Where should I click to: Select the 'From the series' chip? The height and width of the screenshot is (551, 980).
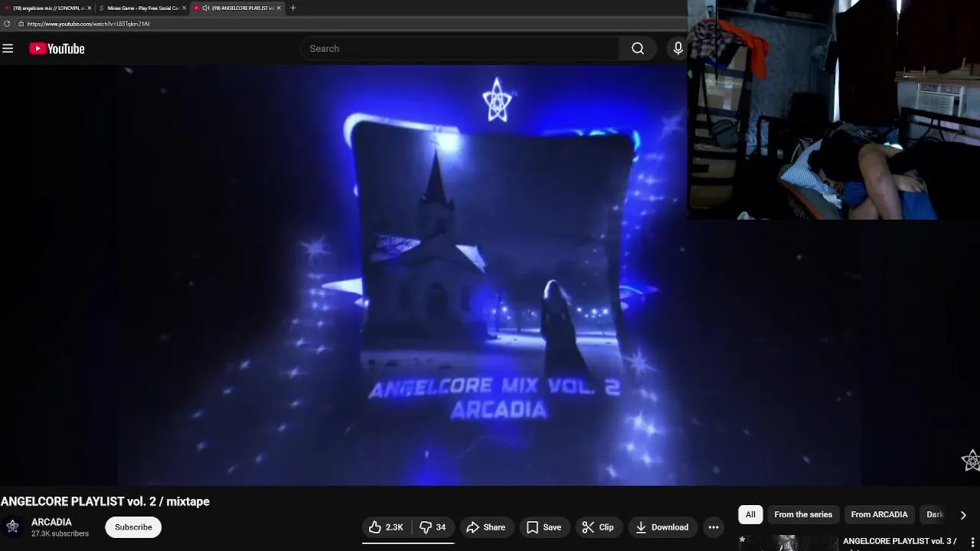tap(803, 514)
